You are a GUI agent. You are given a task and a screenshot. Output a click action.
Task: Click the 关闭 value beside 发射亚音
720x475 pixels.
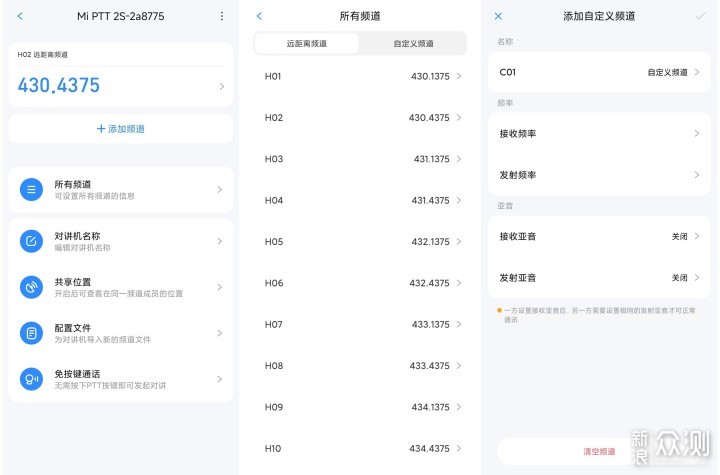point(680,278)
